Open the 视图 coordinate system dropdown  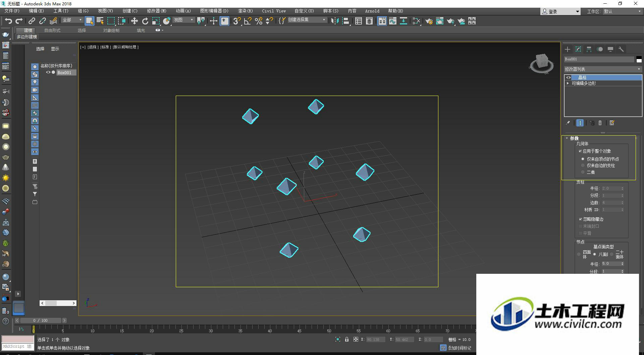[x=184, y=20]
